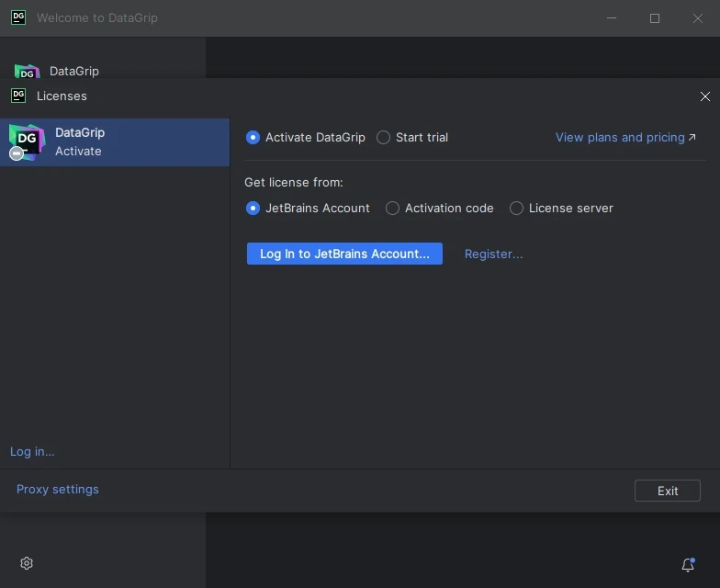Choose the Start trial radio option
This screenshot has height=588, width=720.
click(x=384, y=138)
